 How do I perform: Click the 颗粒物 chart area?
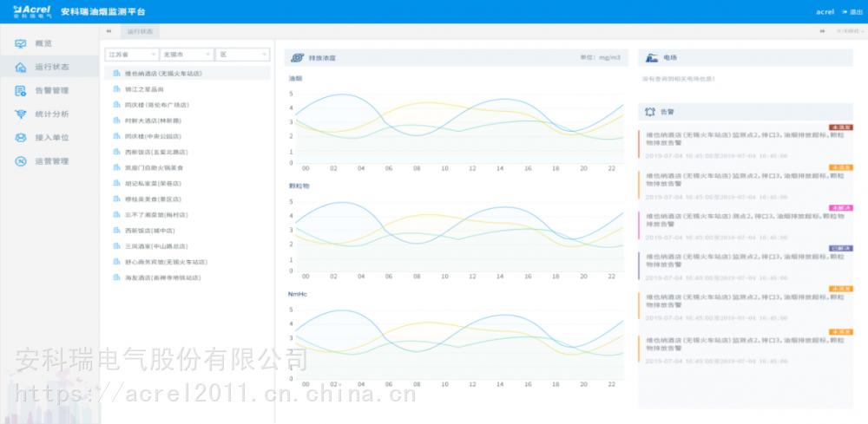[x=459, y=236]
